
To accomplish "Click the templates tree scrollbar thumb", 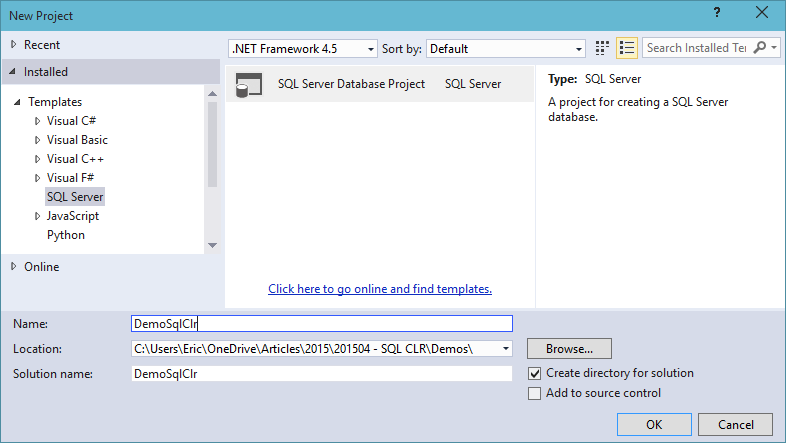I will [213, 144].
